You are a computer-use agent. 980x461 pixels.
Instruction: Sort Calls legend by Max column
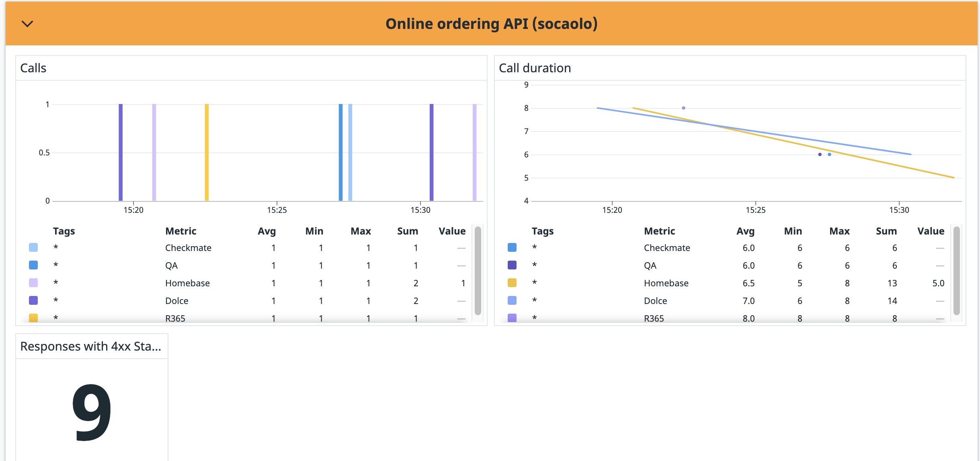[x=361, y=231]
